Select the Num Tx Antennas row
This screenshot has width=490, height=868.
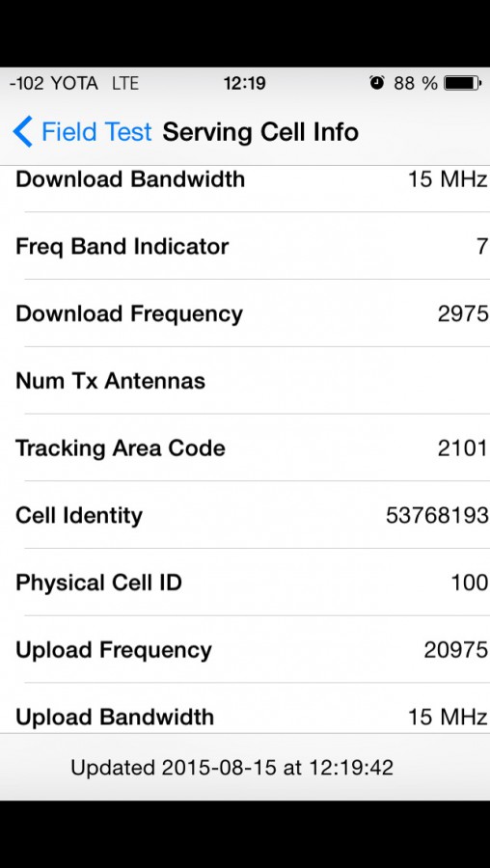(245, 380)
